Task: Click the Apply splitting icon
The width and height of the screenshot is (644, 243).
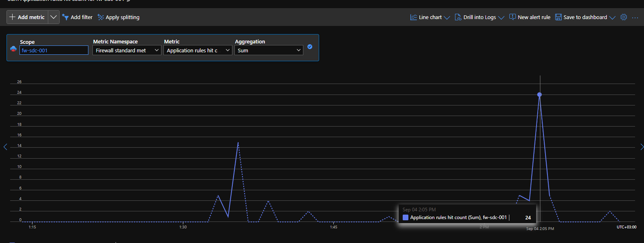Action: (101, 17)
